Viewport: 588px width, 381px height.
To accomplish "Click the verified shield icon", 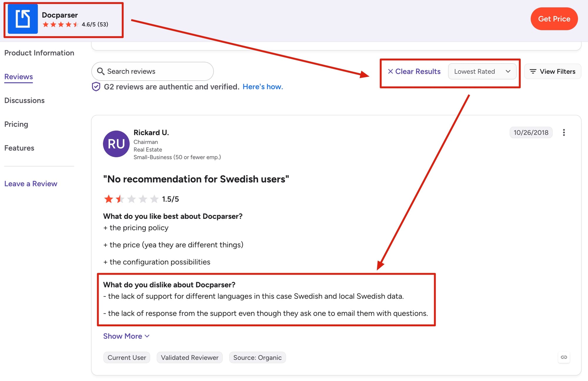I will 96,87.
